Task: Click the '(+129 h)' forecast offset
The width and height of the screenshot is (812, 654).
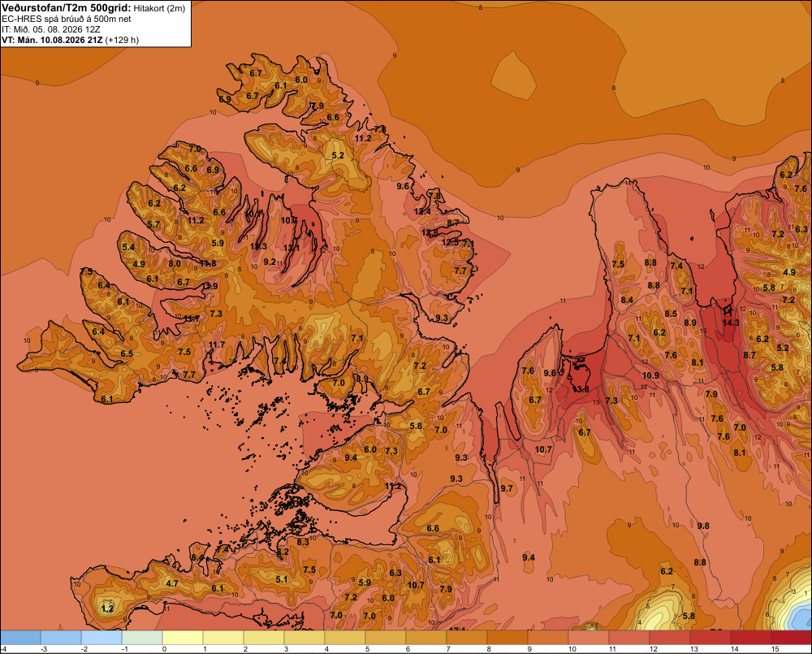Action: 123,40
